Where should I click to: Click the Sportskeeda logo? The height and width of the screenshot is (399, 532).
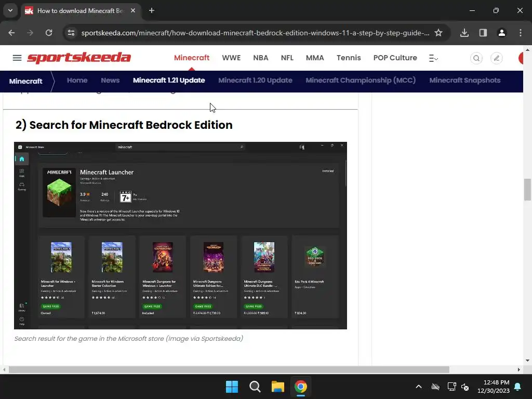pos(79,58)
